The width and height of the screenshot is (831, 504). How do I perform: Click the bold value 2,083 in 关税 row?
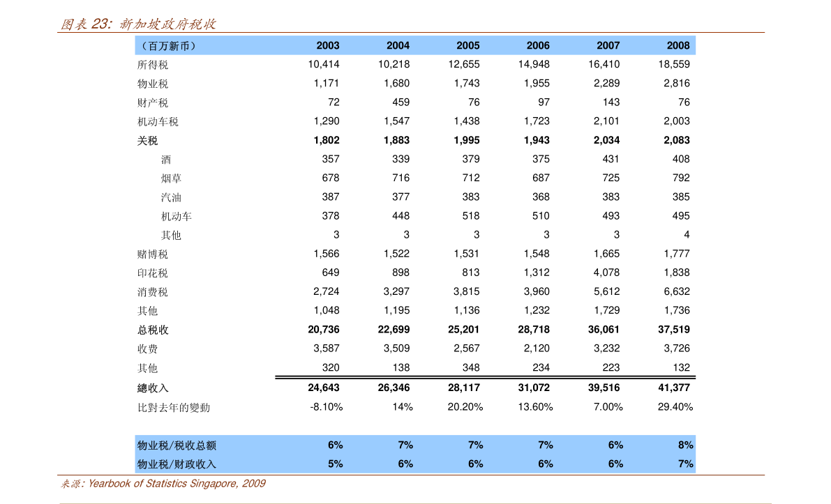[676, 140]
